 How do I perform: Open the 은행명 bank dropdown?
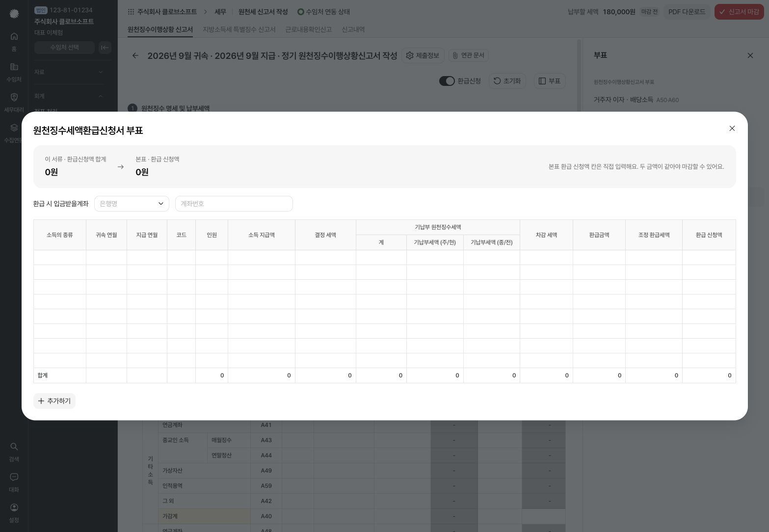pos(132,204)
